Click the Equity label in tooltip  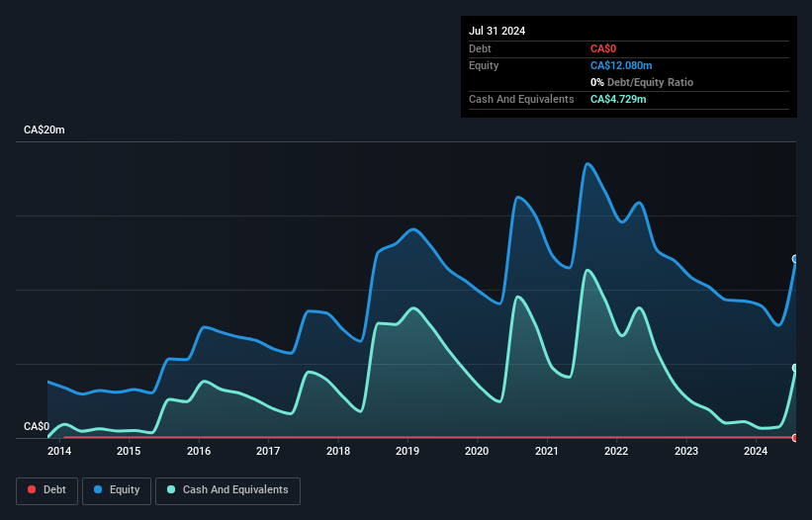point(484,65)
